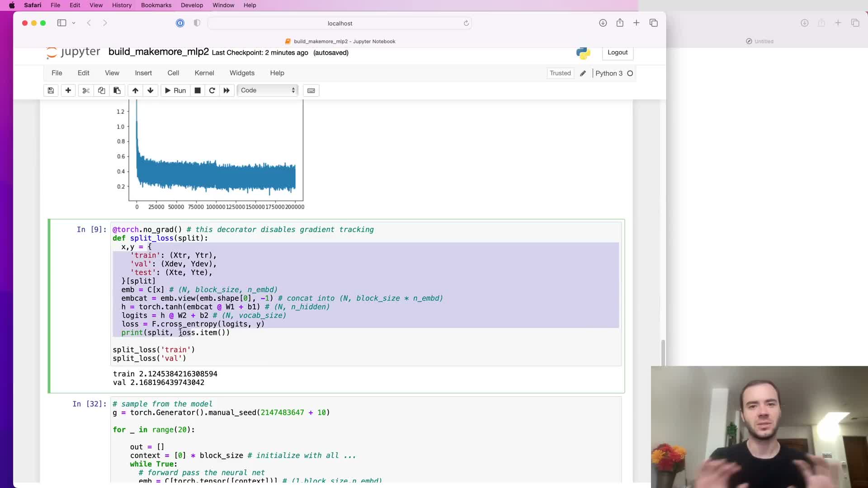Toggle Safari sidebar visibility

[61, 23]
